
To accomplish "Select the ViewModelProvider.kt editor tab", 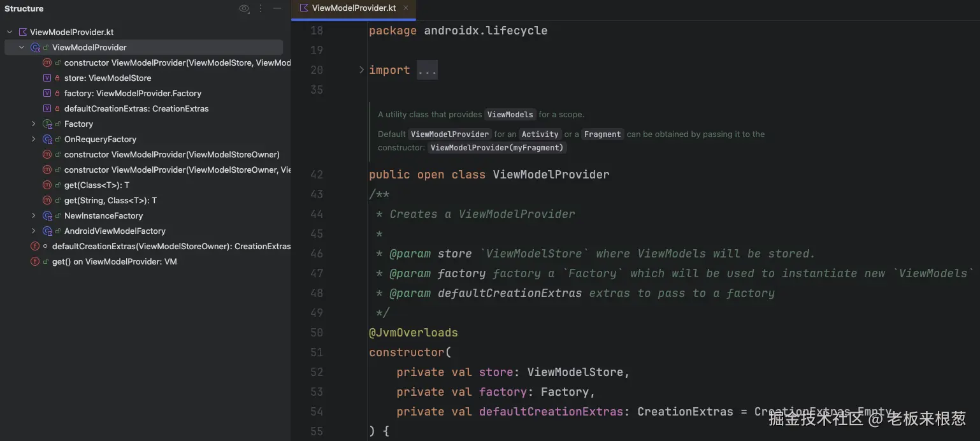I will click(354, 8).
